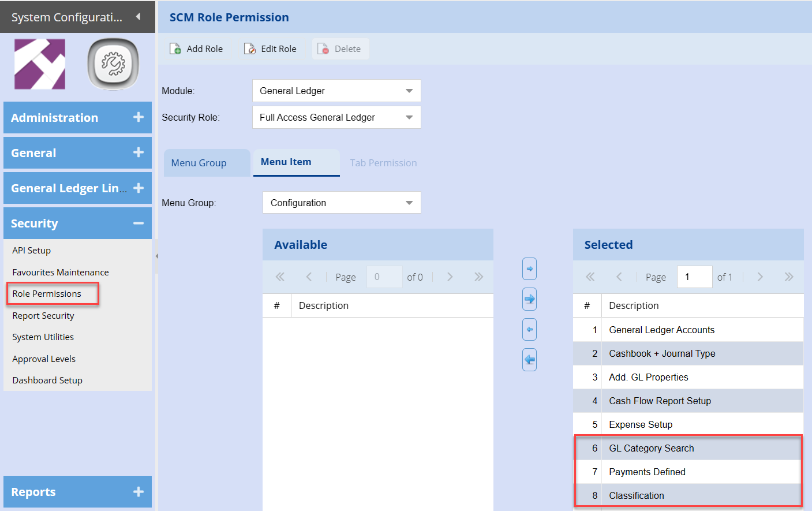Collapse the System Configuration sidebar arrow
The height and width of the screenshot is (511, 812).
coord(138,17)
